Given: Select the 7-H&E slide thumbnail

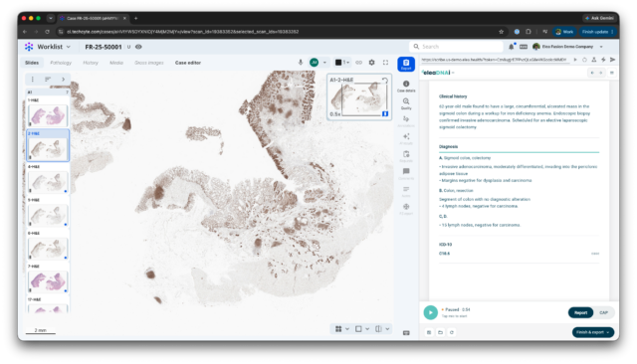Looking at the screenshot, I should coord(48,281).
